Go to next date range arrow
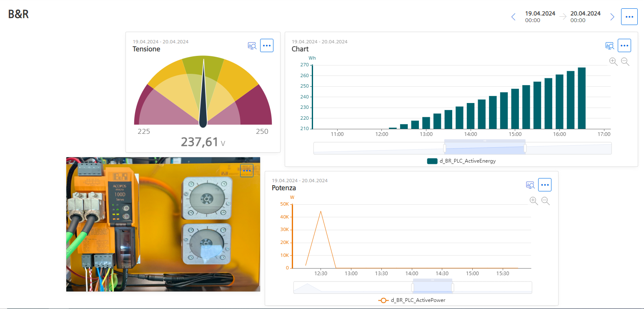Image resolution: width=644 pixels, height=309 pixels. point(612,17)
